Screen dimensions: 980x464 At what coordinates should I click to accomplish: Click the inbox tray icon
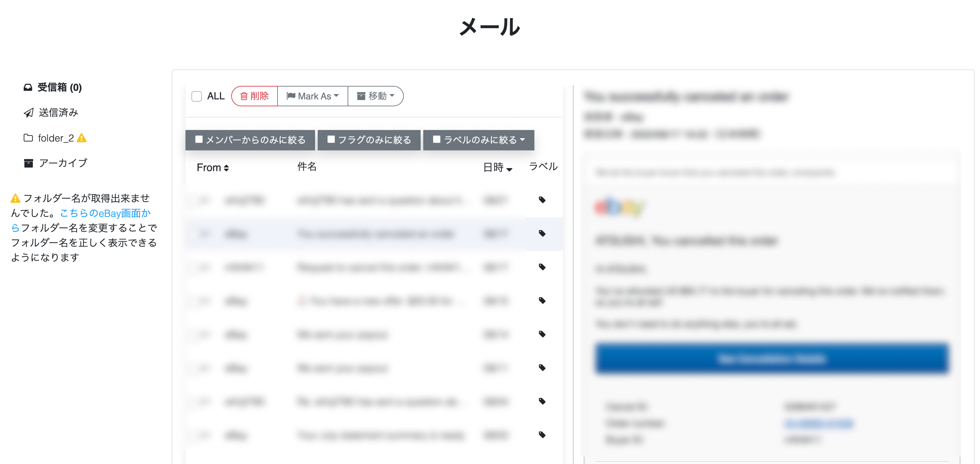click(x=28, y=88)
